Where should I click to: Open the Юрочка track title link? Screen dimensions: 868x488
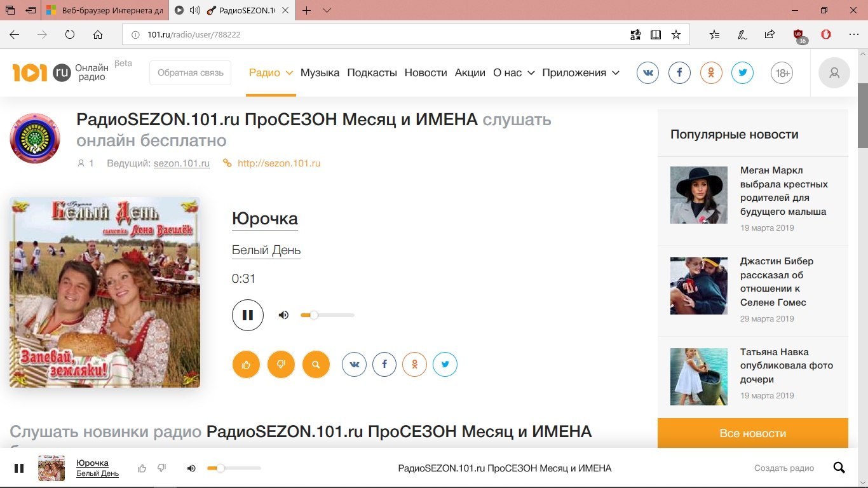pyautogui.click(x=265, y=219)
